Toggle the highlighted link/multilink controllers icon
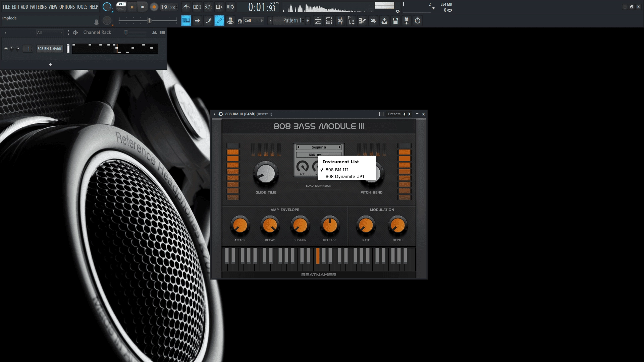 click(219, 21)
